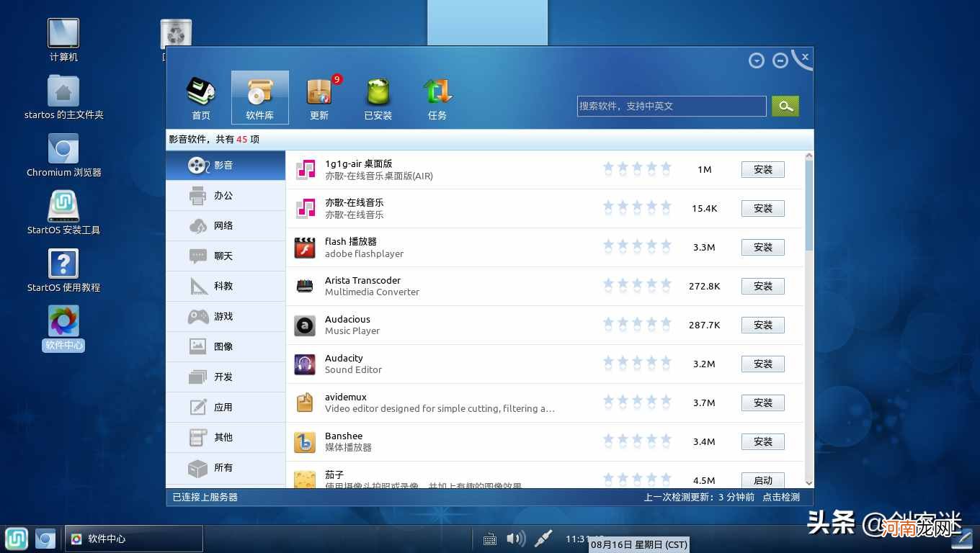Open the 已安装 (installed) software list
980x553 pixels.
pos(378,97)
